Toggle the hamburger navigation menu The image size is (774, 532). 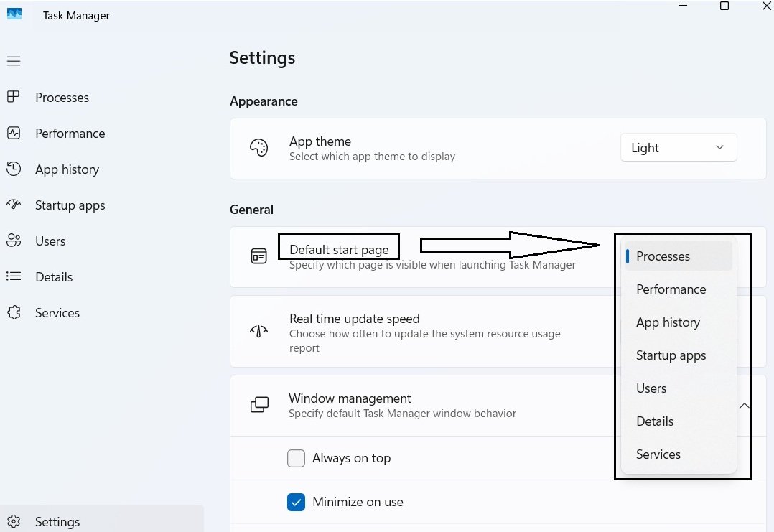[x=14, y=61]
